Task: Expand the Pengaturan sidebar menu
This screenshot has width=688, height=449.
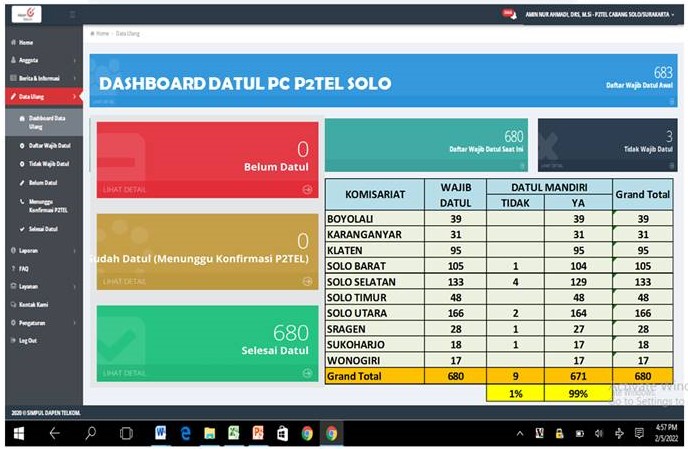Action: tap(44, 323)
